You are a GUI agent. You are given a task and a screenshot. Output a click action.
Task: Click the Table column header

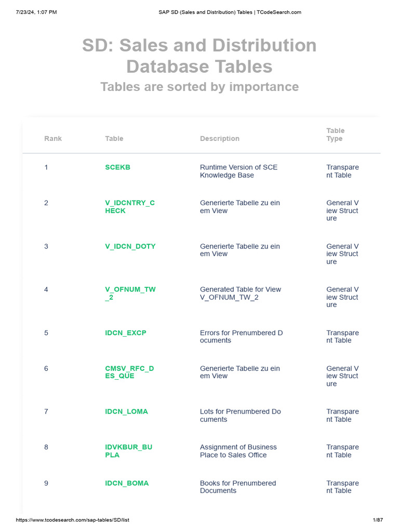click(x=114, y=139)
